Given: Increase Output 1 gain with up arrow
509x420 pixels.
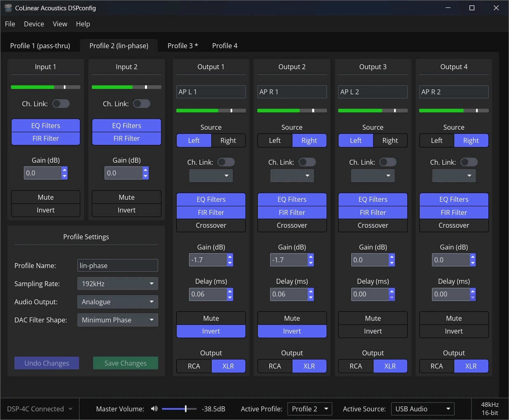Looking at the screenshot, I should [x=230, y=257].
